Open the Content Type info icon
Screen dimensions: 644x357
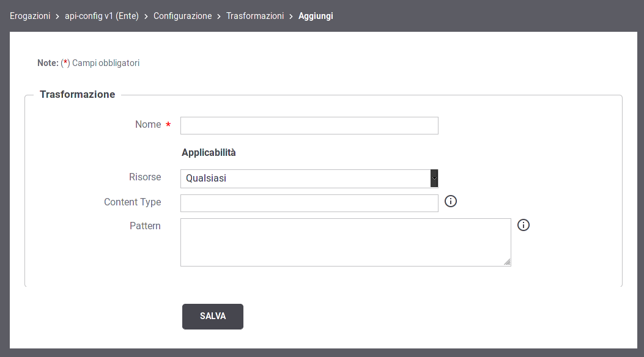click(451, 201)
